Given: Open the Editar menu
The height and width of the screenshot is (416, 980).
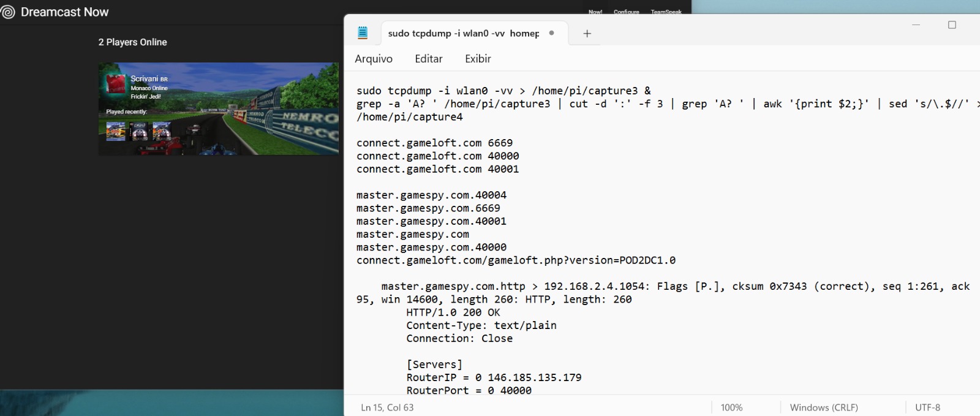Looking at the screenshot, I should 429,59.
